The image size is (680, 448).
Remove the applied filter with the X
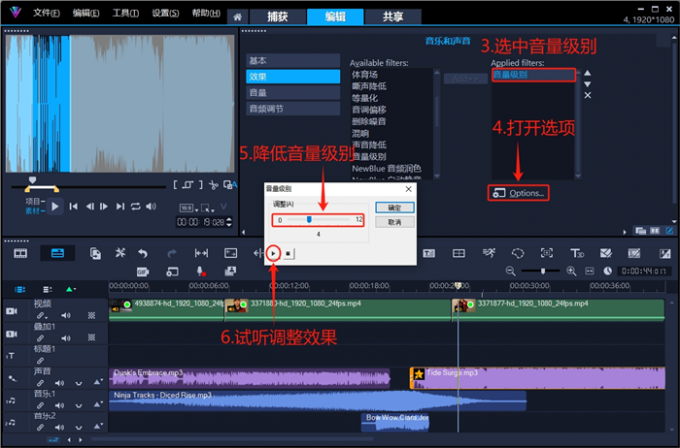click(x=587, y=95)
